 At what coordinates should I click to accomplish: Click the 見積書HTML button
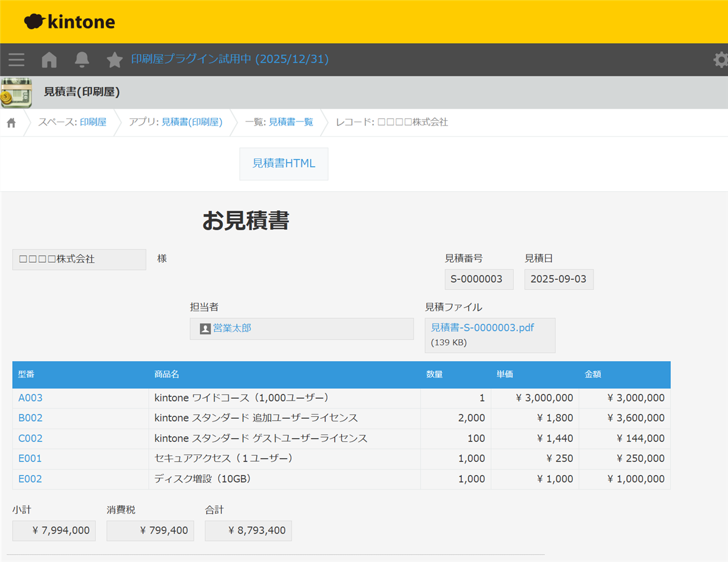click(284, 163)
